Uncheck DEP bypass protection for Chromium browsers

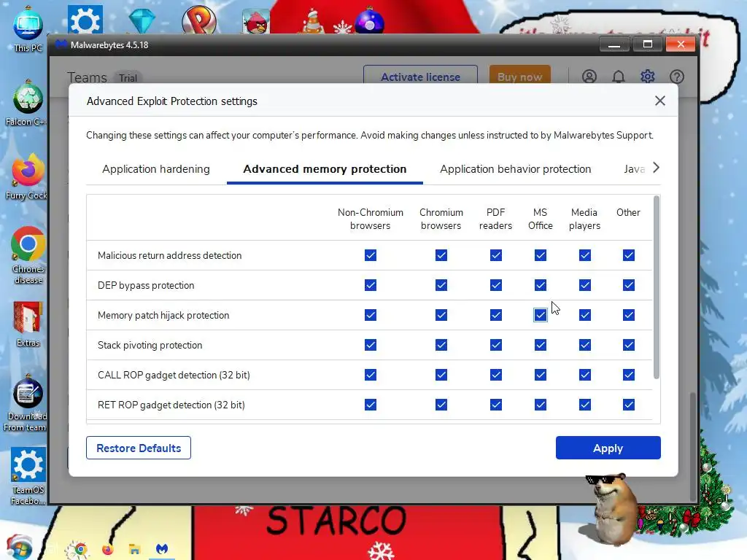tap(441, 285)
